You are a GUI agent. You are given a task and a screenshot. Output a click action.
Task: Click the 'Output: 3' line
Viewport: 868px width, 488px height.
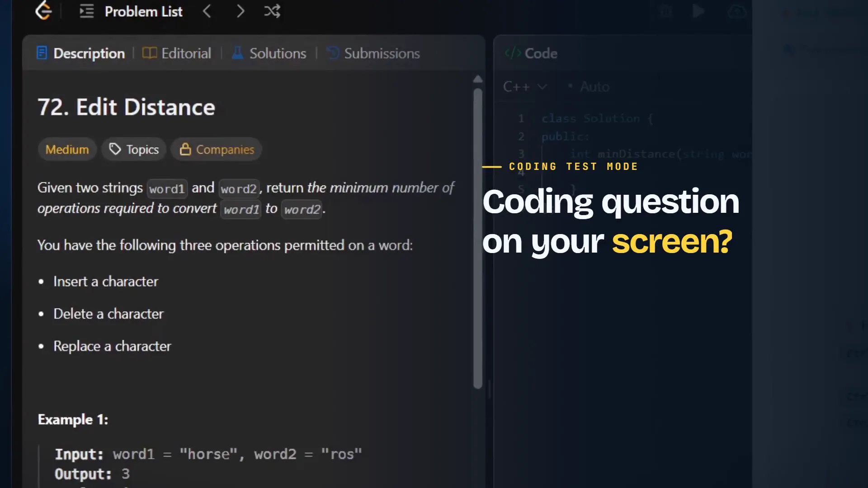pos(92,474)
